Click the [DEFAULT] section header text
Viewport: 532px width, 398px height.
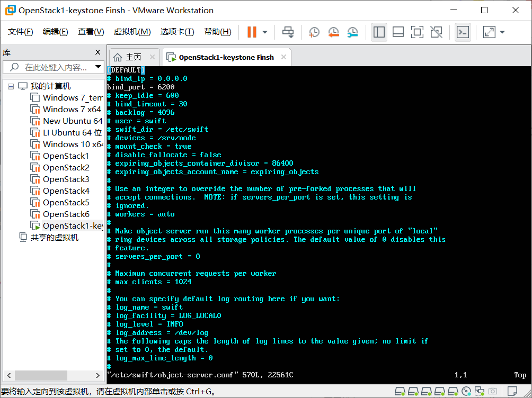pyautogui.click(x=126, y=70)
